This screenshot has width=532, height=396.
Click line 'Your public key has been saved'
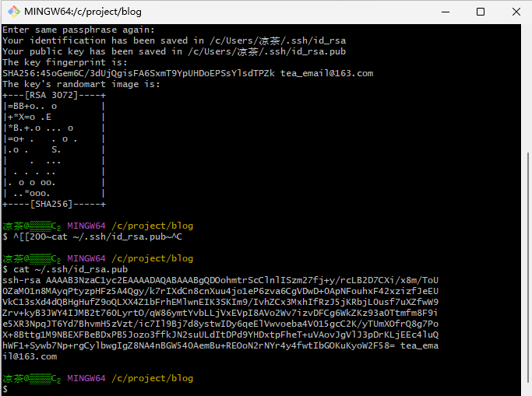[174, 51]
